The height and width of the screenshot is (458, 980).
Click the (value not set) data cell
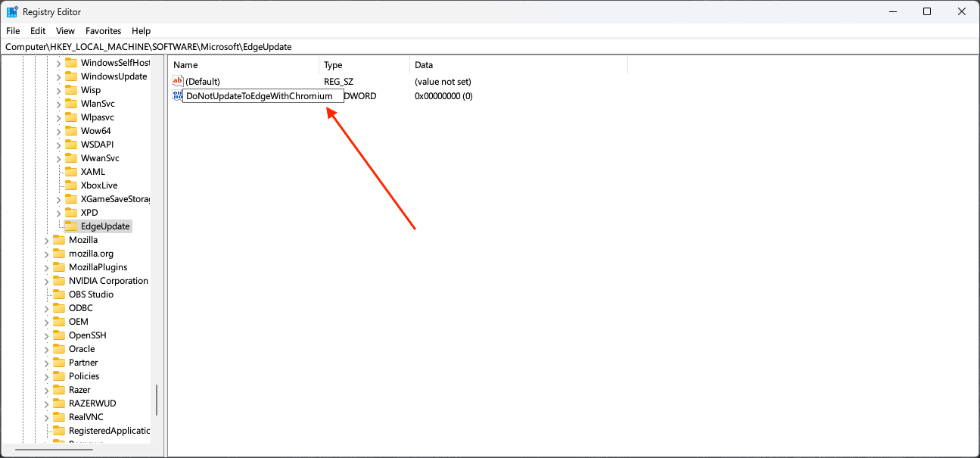(443, 81)
